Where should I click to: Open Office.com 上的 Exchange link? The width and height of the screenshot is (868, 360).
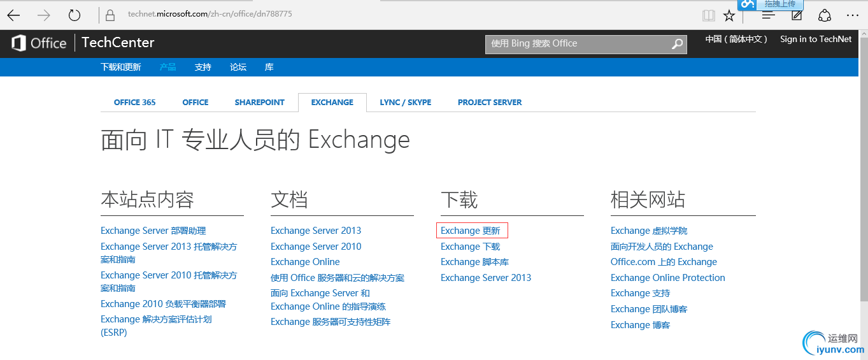click(664, 262)
